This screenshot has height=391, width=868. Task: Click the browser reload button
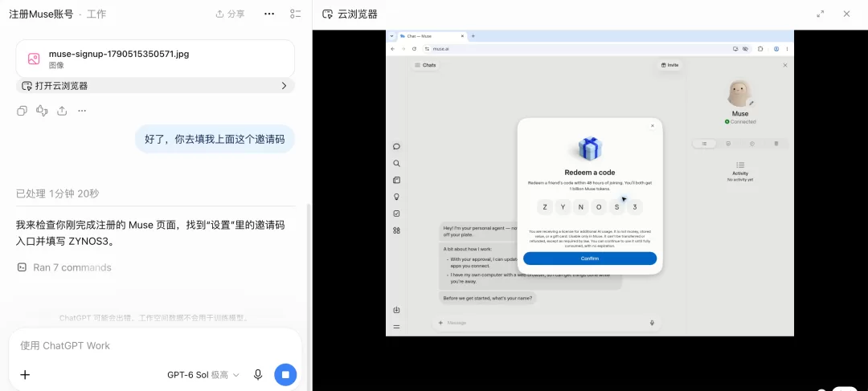[x=414, y=49]
